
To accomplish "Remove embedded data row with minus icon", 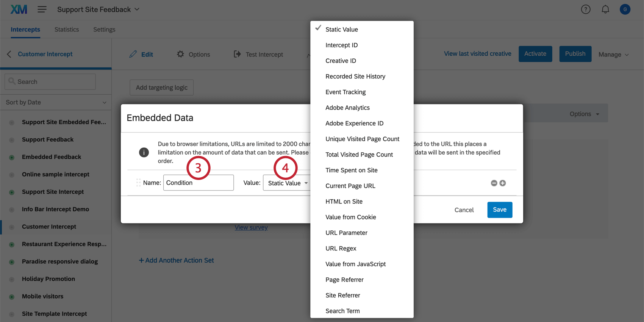I will pyautogui.click(x=494, y=183).
